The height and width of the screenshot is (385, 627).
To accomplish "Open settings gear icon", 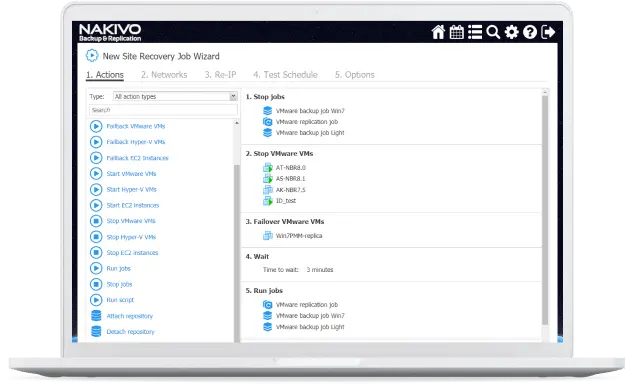I will click(511, 32).
